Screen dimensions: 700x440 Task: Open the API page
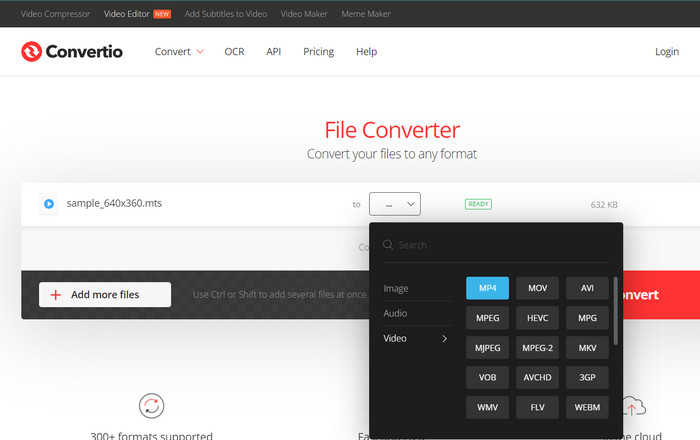click(274, 52)
